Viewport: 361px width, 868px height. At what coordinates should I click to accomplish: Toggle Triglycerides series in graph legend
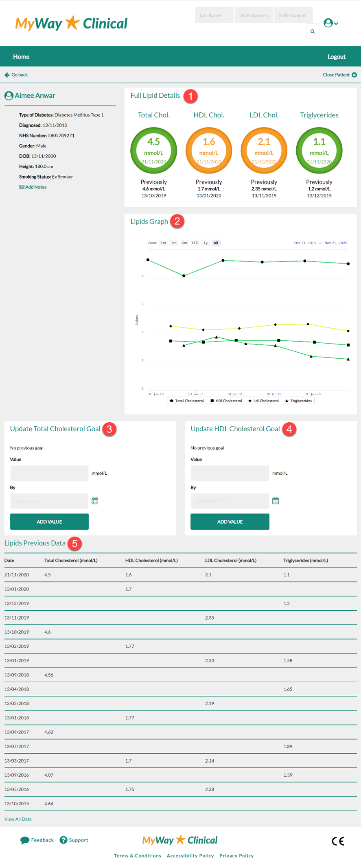(x=298, y=401)
